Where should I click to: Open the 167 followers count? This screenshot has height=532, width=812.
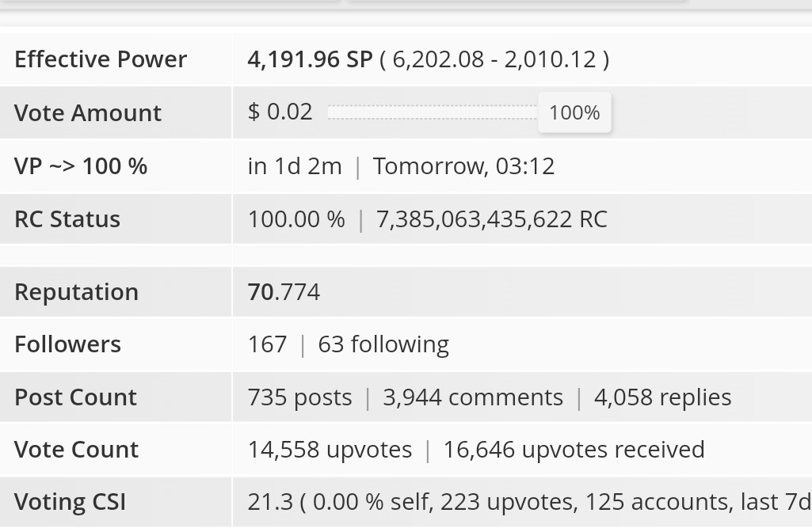[x=267, y=344]
